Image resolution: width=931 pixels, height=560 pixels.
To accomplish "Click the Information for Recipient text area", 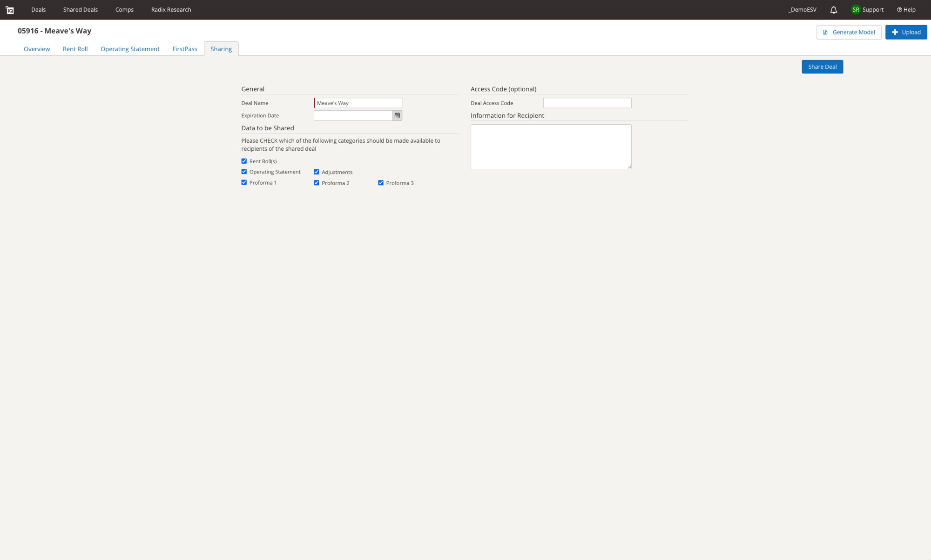I will [551, 147].
